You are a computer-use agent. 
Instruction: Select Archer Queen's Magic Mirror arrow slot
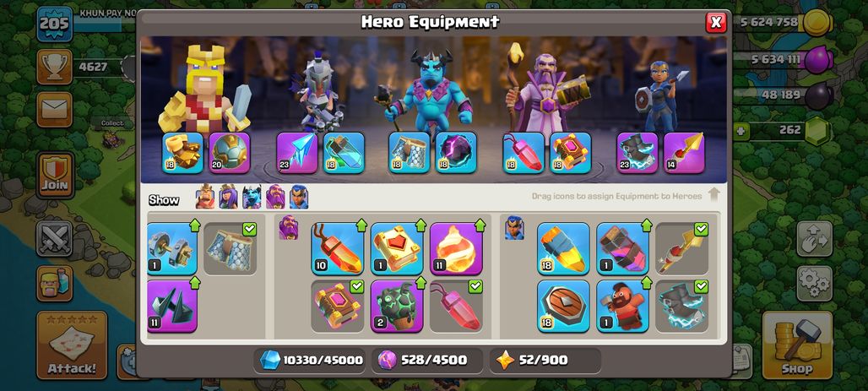coord(296,152)
